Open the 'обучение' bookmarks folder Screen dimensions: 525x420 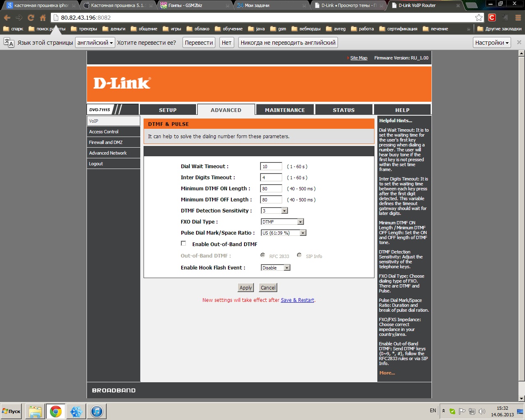pyautogui.click(x=229, y=29)
